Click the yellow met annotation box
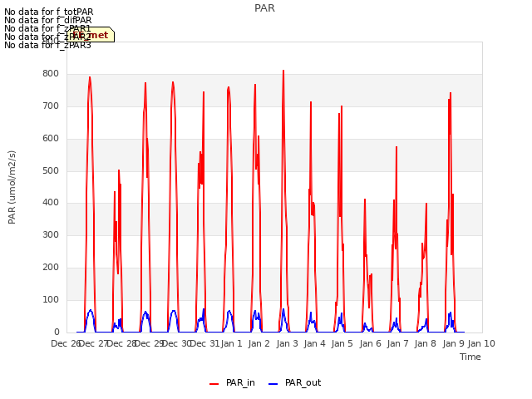 [x=91, y=35]
